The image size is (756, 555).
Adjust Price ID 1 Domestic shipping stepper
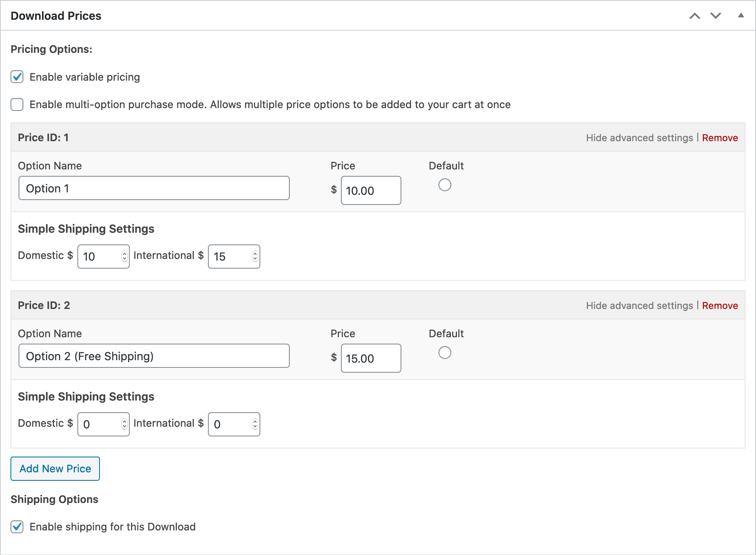click(124, 257)
